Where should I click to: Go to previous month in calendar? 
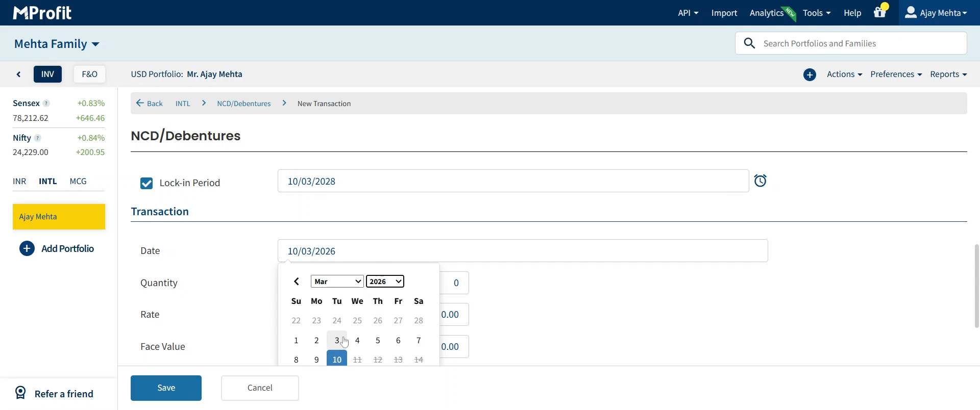pos(297,281)
